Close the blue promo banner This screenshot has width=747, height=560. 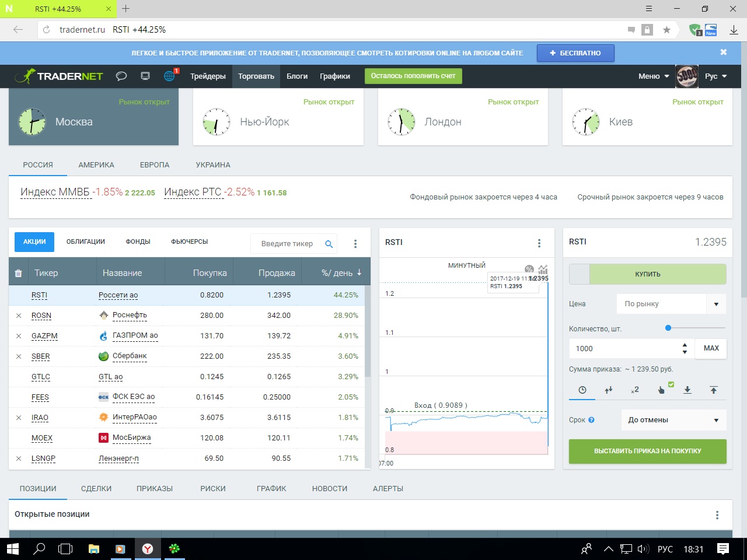pyautogui.click(x=724, y=52)
